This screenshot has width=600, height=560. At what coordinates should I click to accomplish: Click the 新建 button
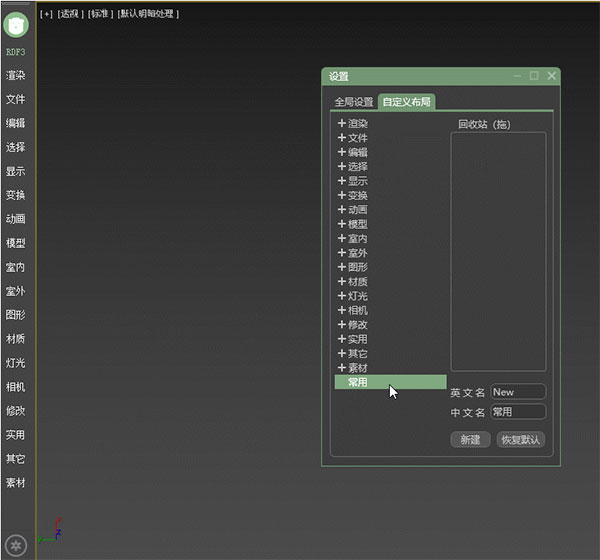[x=470, y=439]
